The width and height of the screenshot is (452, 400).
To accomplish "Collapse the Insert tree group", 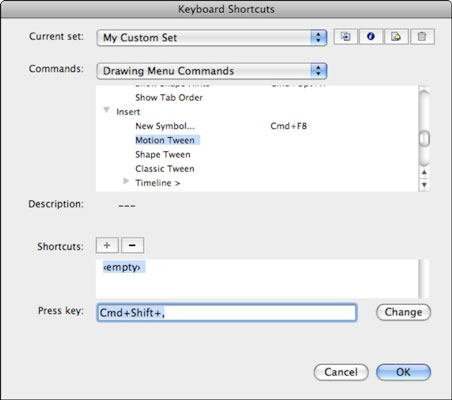I will click(x=106, y=110).
